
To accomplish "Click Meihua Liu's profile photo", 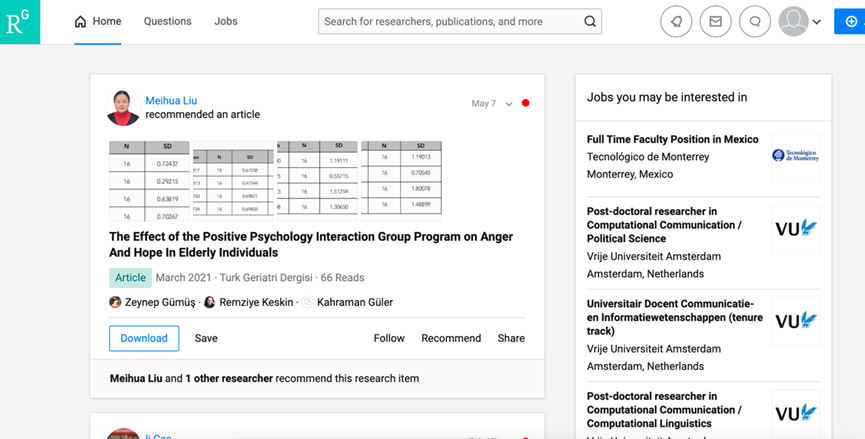I will (124, 108).
